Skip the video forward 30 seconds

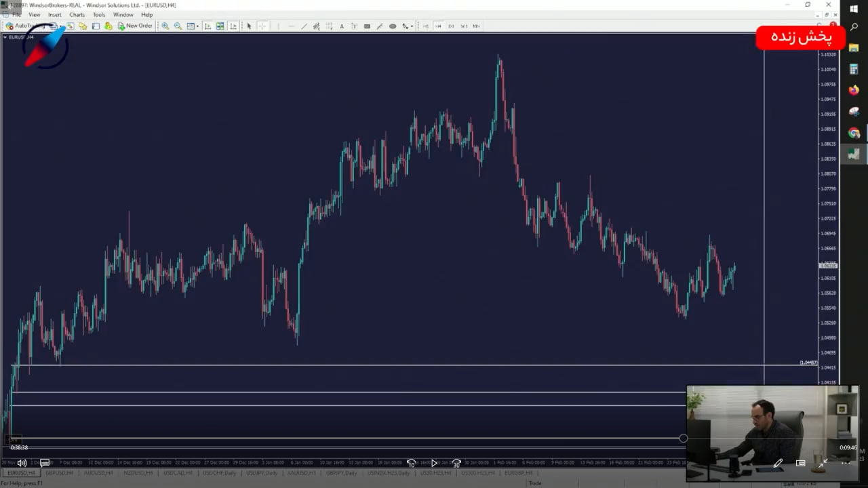tap(456, 463)
